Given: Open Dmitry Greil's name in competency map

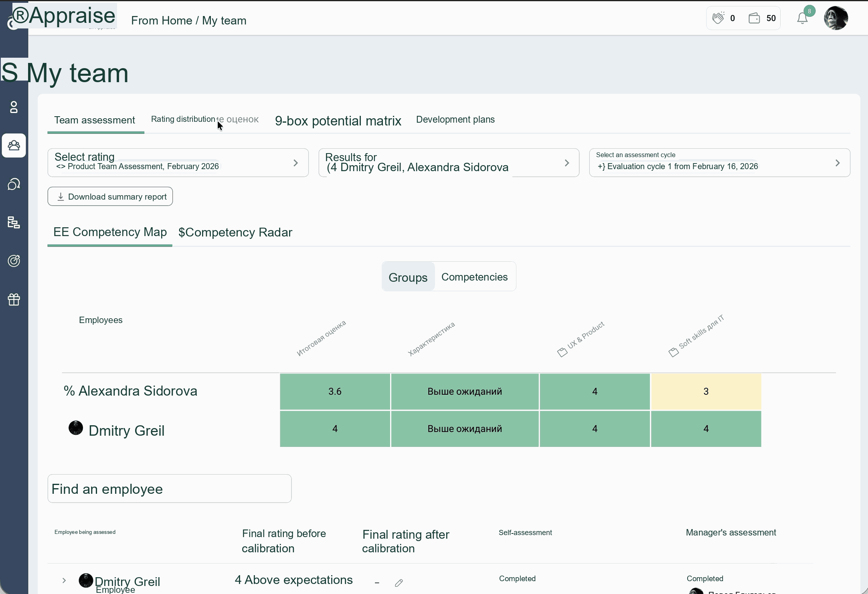Looking at the screenshot, I should click(x=127, y=430).
